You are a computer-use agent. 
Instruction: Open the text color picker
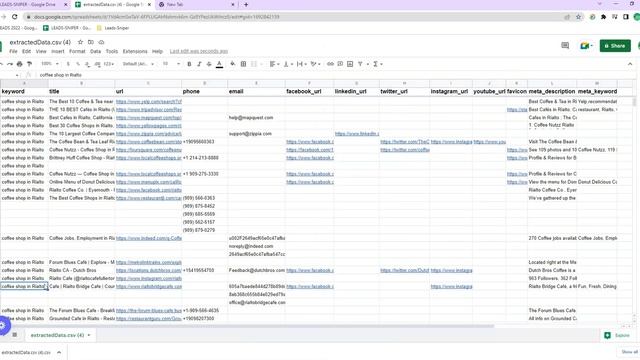pos(219,64)
